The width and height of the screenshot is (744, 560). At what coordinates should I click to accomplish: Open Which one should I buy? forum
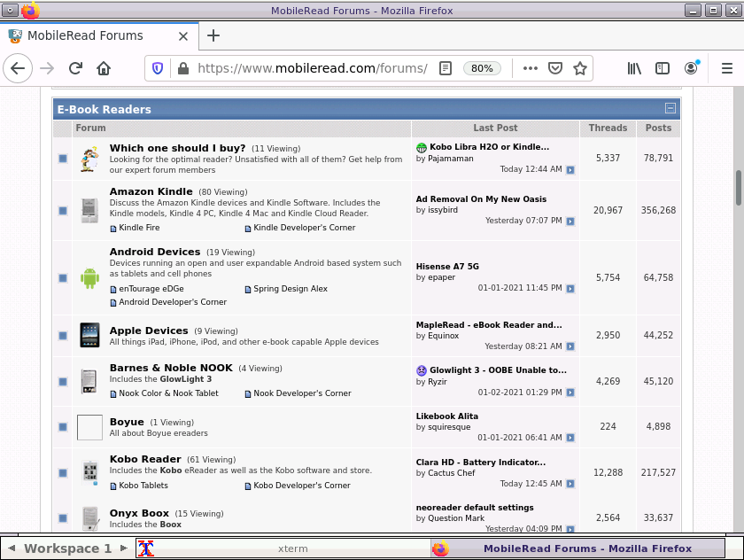click(x=177, y=148)
